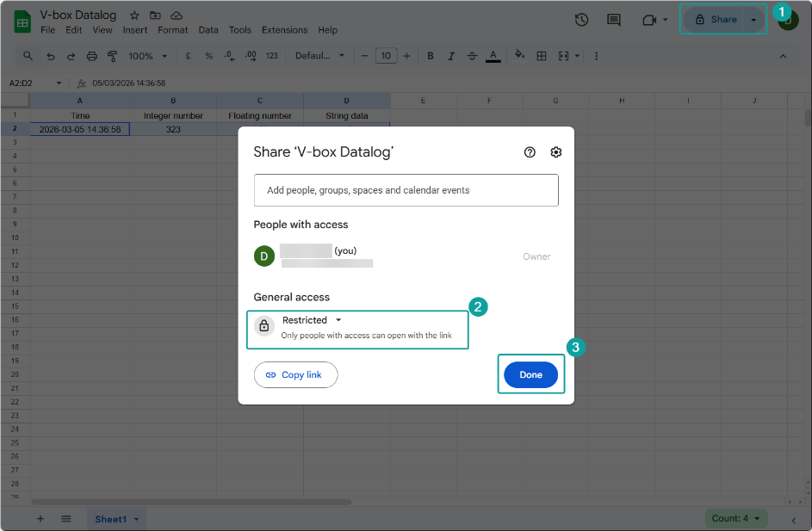Star the V-box Datalog document
Viewport: 812px width, 531px height.
134,15
